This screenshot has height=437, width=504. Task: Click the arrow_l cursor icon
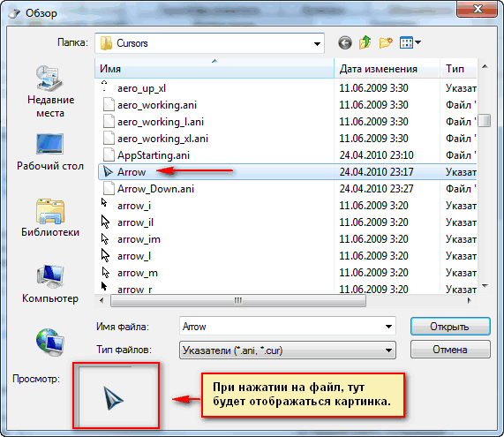click(105, 255)
